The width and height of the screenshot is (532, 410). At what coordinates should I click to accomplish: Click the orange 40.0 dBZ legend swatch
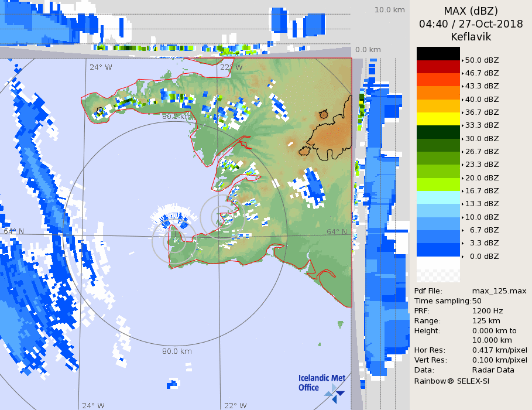[438, 93]
